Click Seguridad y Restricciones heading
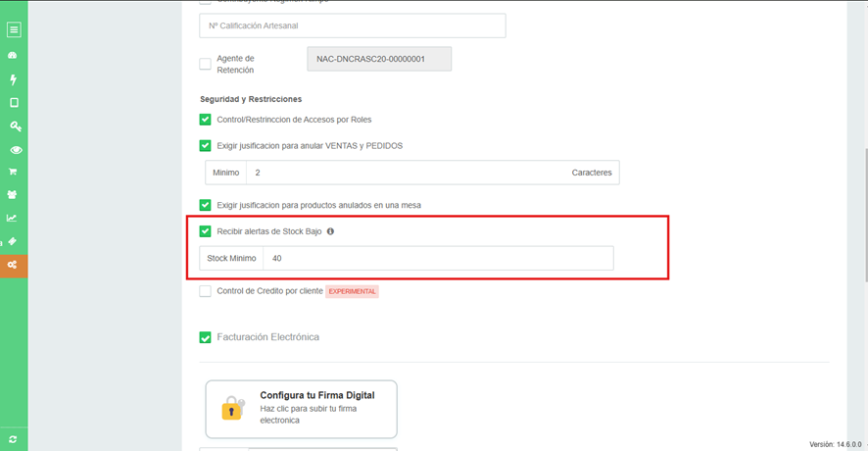Image resolution: width=868 pixels, height=451 pixels. 251,99
